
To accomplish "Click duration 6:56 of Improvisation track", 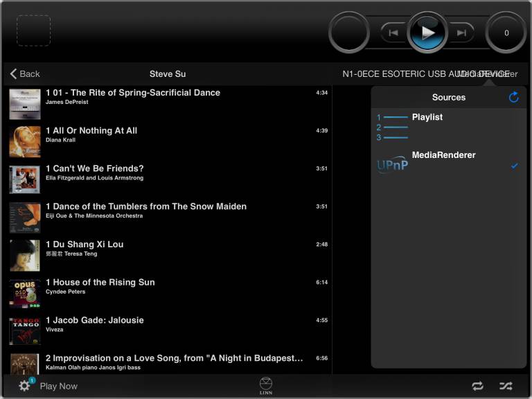I will pos(321,358).
